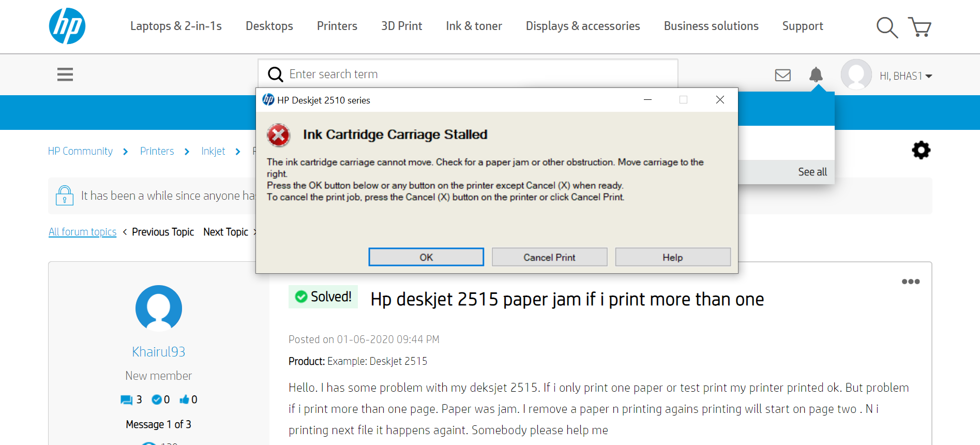This screenshot has width=980, height=445.
Task: Click the Posted on 01-06-2020 timestamp
Action: pyautogui.click(x=364, y=339)
